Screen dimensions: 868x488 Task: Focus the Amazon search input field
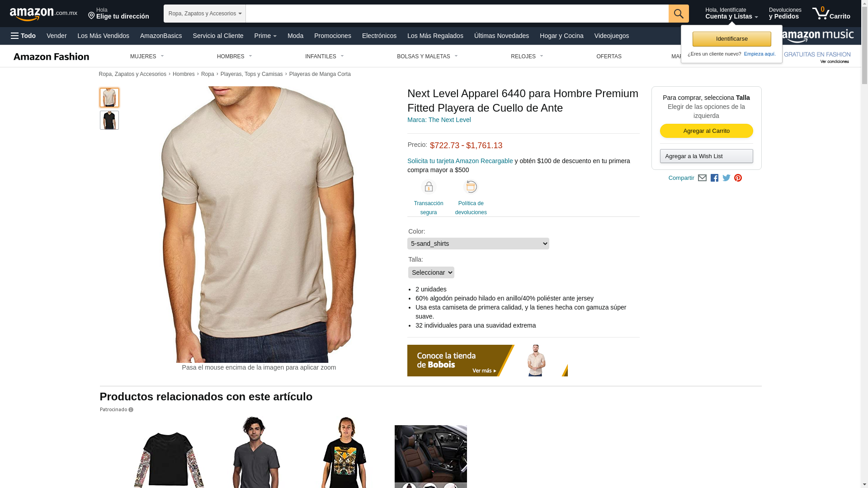[x=457, y=14]
